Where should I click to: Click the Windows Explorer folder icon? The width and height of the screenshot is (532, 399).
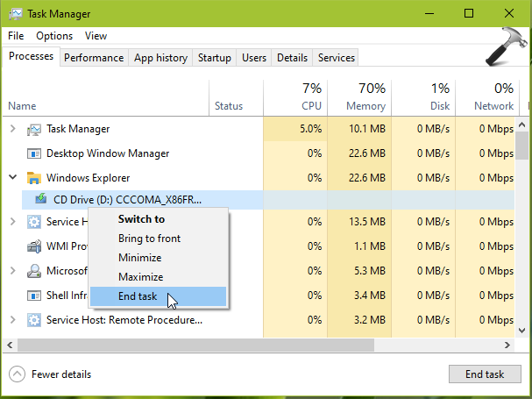(x=34, y=178)
